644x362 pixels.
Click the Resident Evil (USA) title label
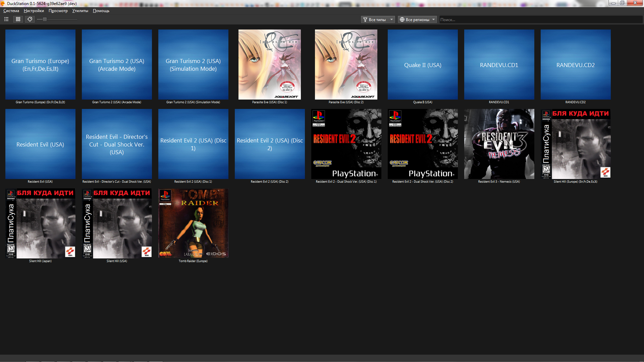click(x=40, y=182)
